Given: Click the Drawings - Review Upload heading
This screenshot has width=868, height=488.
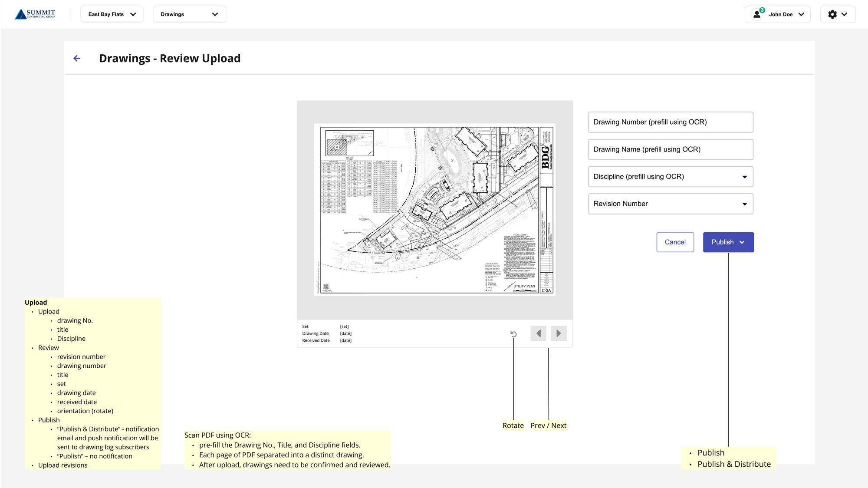Looking at the screenshot, I should point(170,58).
